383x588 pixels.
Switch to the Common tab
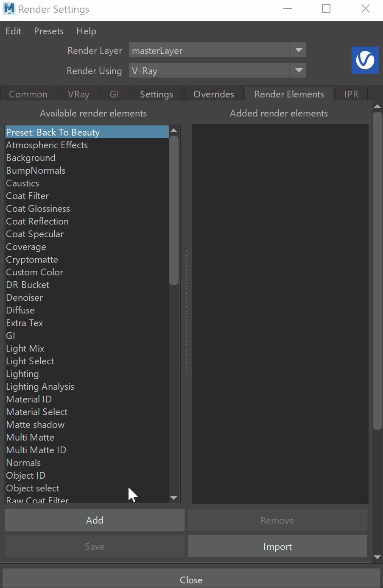pos(28,94)
